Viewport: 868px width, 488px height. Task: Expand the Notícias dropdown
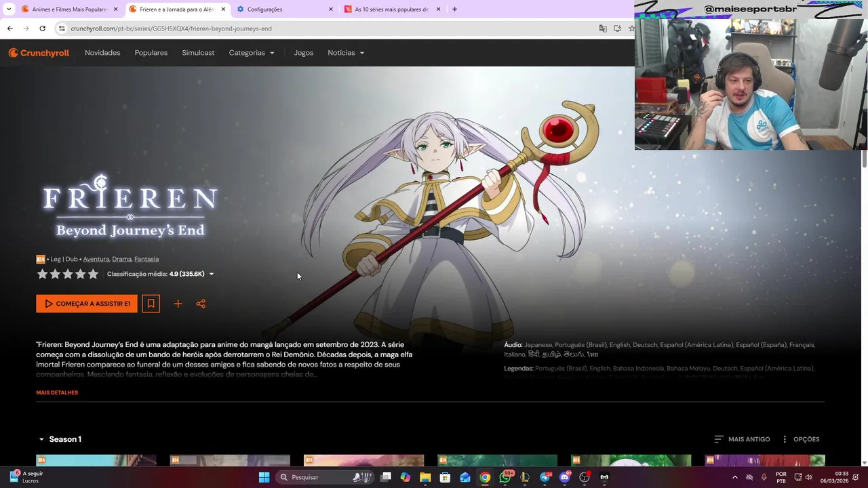[346, 53]
